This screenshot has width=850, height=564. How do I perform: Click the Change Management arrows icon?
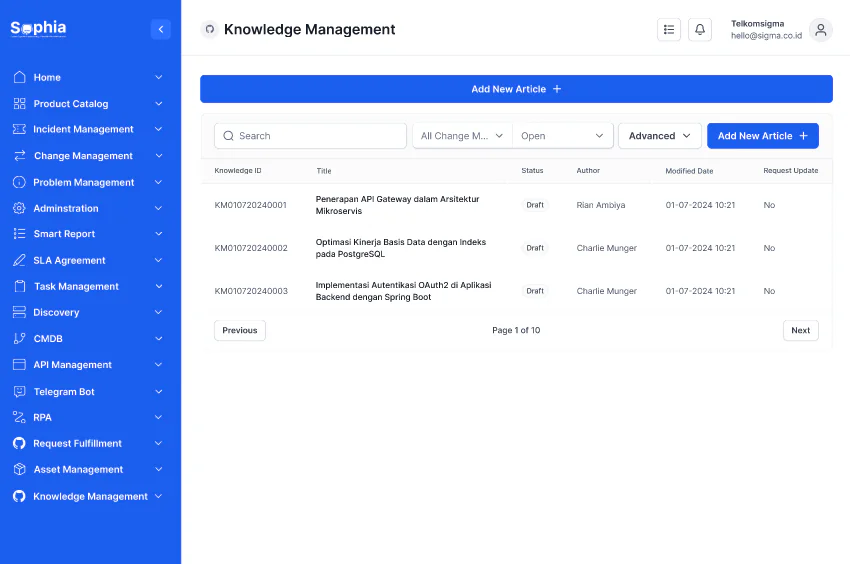[x=20, y=156]
